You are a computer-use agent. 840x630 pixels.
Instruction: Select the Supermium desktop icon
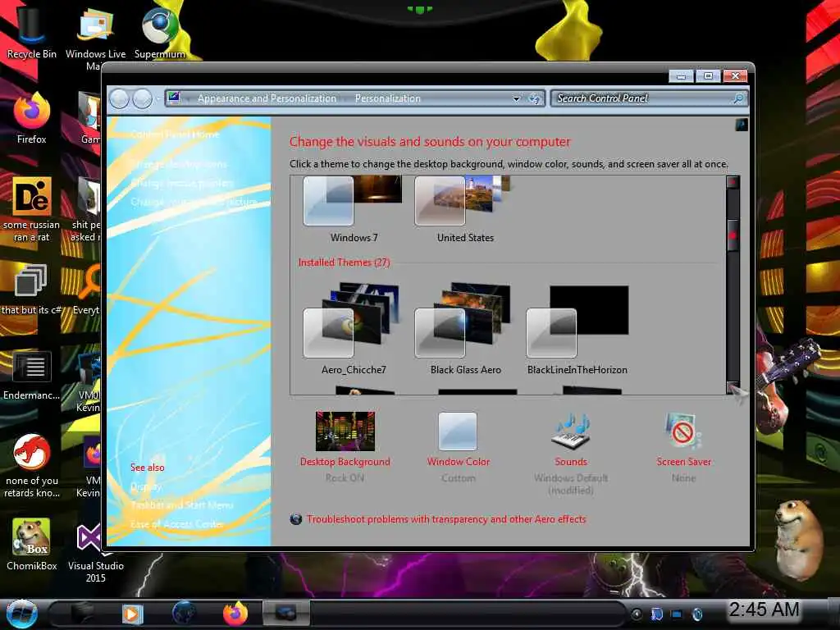(x=160, y=31)
